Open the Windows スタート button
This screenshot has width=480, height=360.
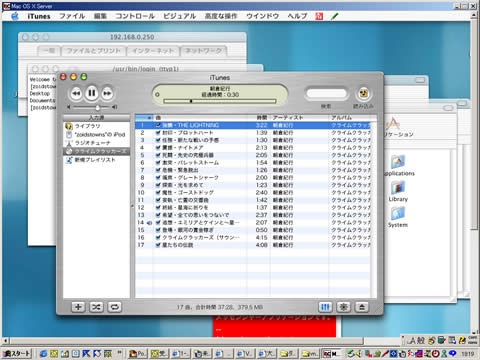[16, 353]
